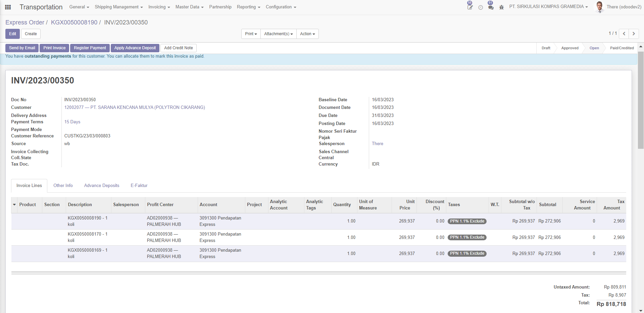Open the Partnership menu
Image resolution: width=644 pixels, height=313 pixels.
pyautogui.click(x=220, y=7)
